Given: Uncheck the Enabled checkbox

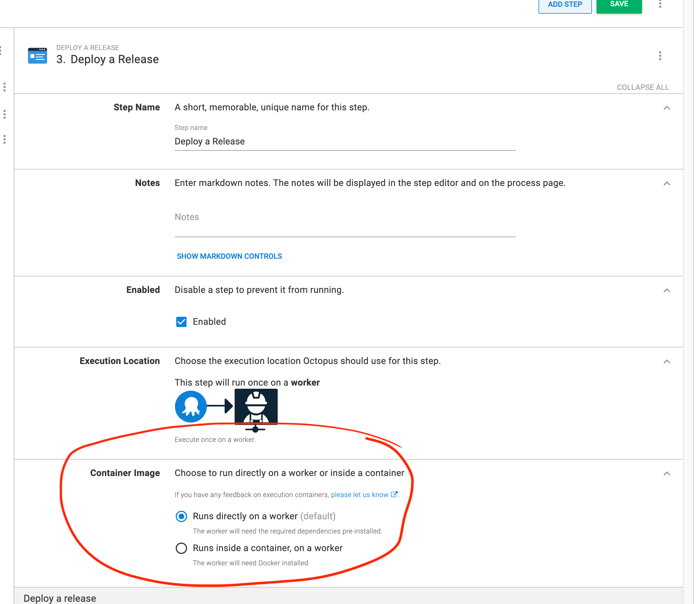Looking at the screenshot, I should point(181,322).
